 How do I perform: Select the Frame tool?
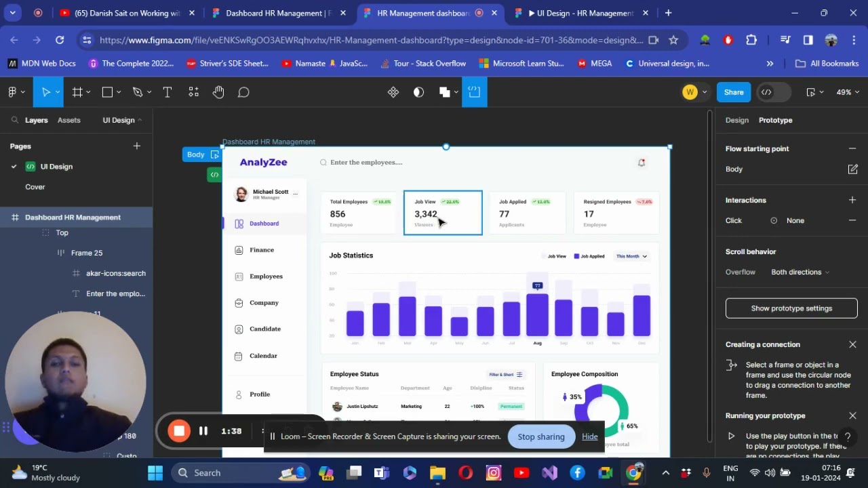(x=77, y=92)
